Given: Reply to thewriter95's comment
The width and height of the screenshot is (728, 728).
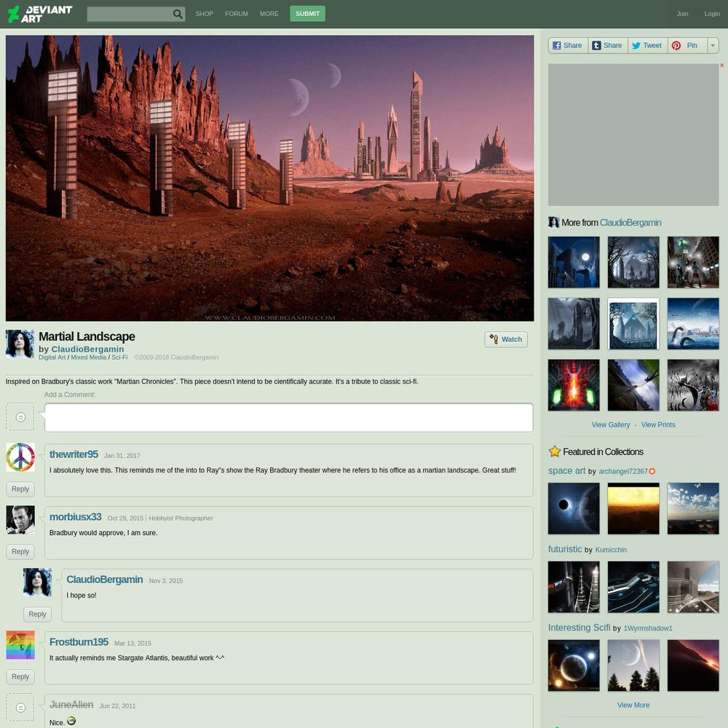Looking at the screenshot, I should 20,489.
